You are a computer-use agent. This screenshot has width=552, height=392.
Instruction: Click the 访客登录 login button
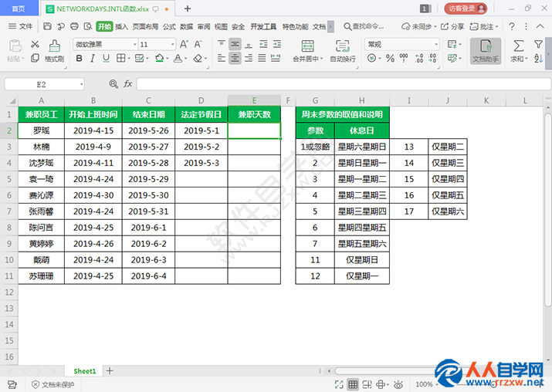(466, 8)
